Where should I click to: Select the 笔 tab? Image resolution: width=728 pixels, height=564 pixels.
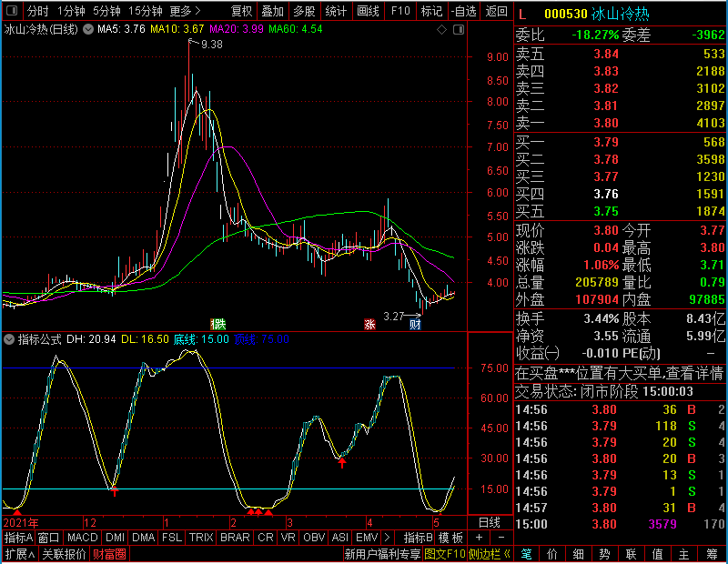527,554
